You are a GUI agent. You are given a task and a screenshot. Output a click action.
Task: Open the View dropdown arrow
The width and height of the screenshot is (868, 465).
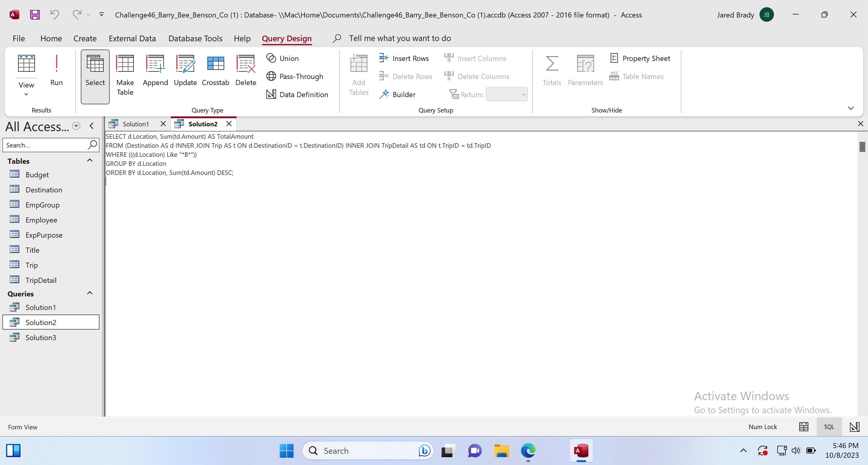click(26, 94)
